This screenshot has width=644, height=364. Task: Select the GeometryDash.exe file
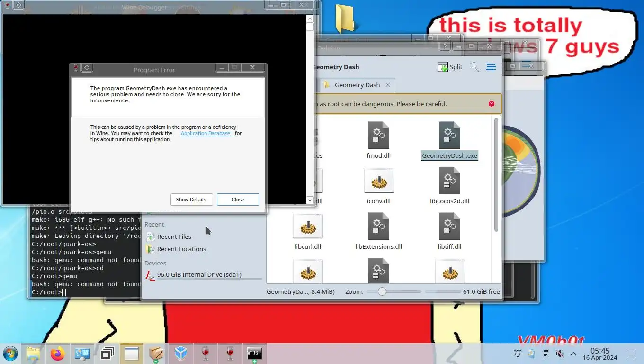tap(449, 140)
